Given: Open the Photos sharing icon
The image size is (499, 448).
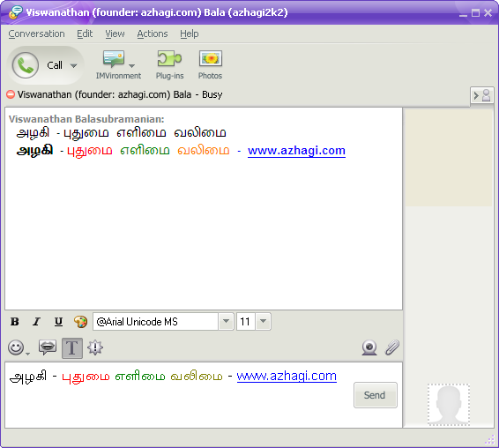Looking at the screenshot, I should tap(211, 58).
